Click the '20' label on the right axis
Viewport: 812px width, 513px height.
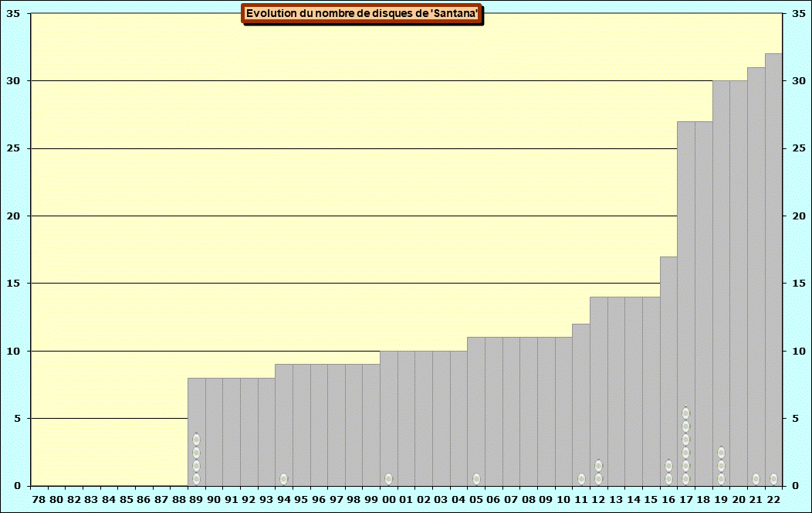798,216
